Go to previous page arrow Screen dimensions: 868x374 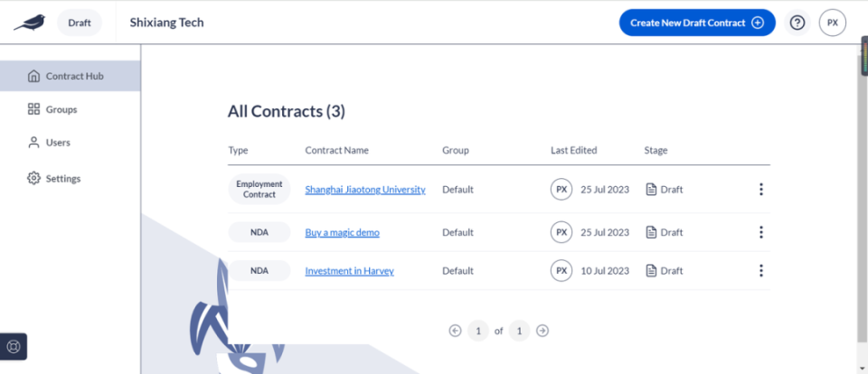point(456,331)
